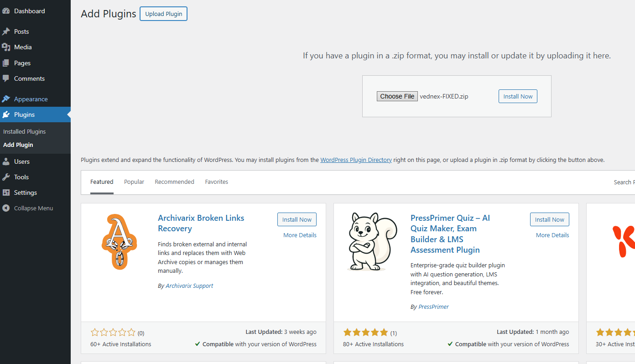
Task: Switch to the Recommended tab
Action: coord(175,182)
